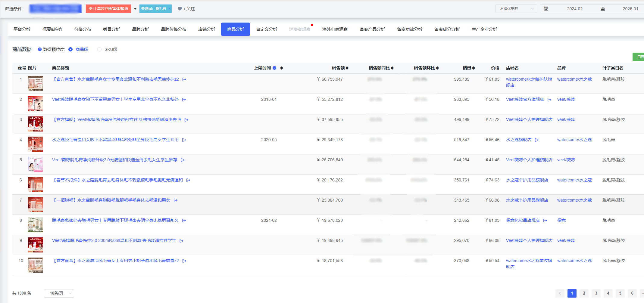Switch to 店铺分析 tab
Image resolution: width=644 pixels, height=303 pixels.
click(x=207, y=29)
